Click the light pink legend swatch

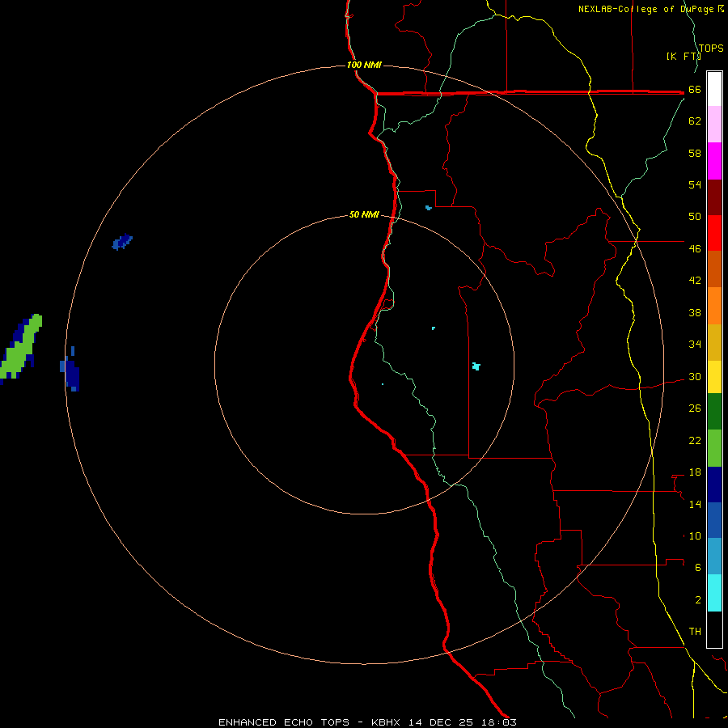[x=714, y=124]
